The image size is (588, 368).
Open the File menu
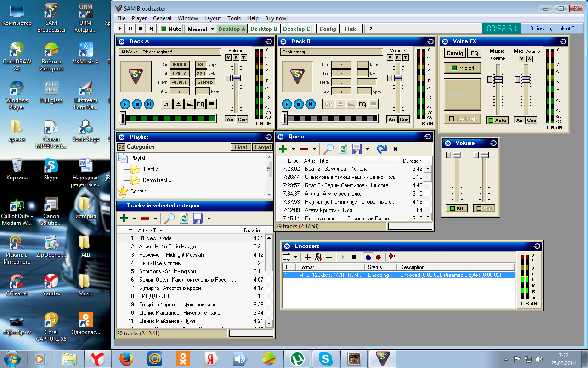pyautogui.click(x=121, y=18)
